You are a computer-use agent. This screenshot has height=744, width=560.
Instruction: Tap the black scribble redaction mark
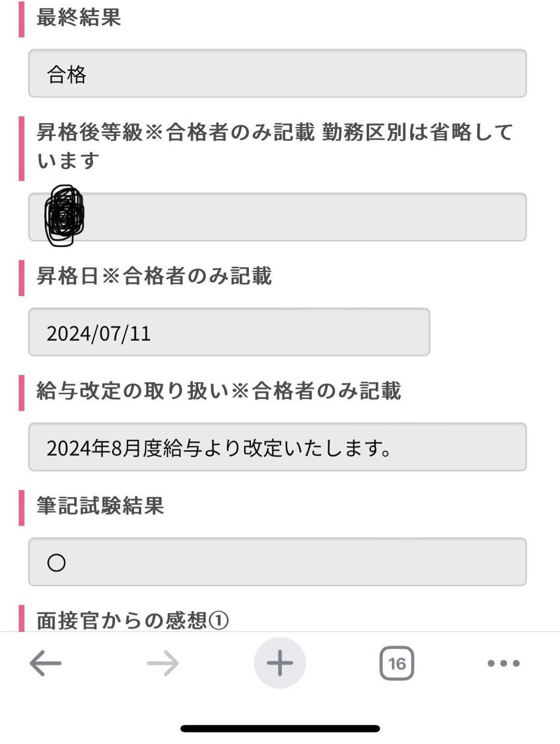[64, 215]
